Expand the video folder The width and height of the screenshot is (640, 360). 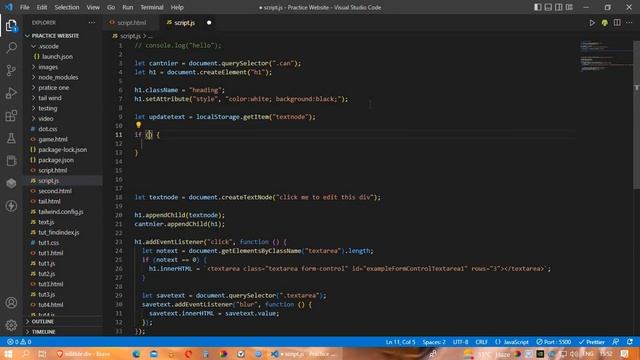(x=46, y=119)
